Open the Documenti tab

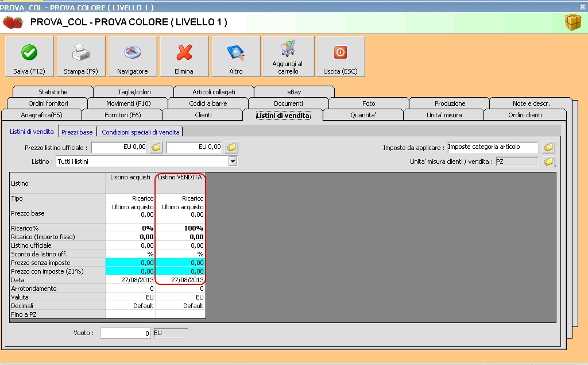coord(288,103)
